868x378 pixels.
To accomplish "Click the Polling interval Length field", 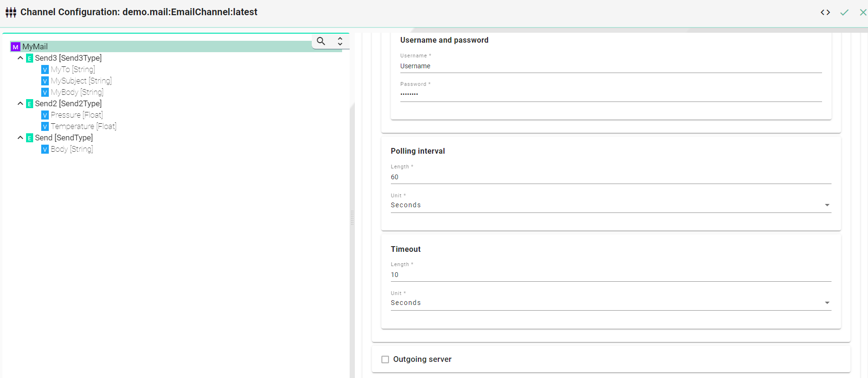I will tap(610, 177).
